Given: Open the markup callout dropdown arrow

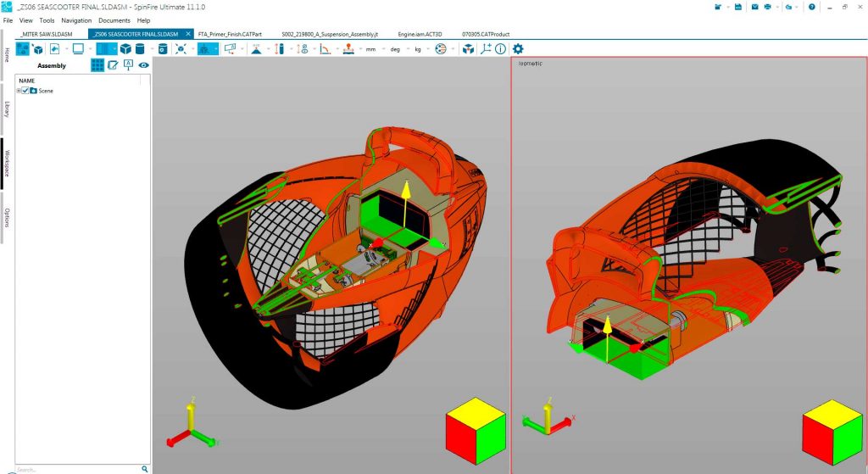Looking at the screenshot, I should pyautogui.click(x=242, y=49).
